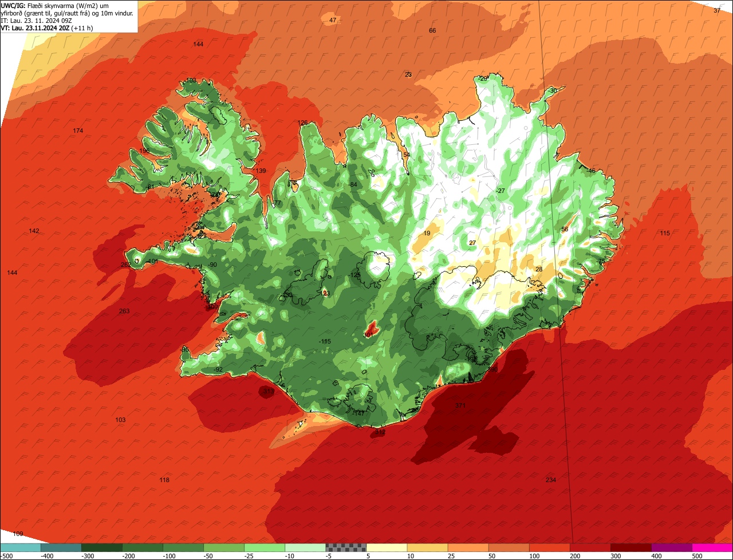Click the 118 value in the southwest ocean
Screen dimensions: 733x560
(164, 480)
